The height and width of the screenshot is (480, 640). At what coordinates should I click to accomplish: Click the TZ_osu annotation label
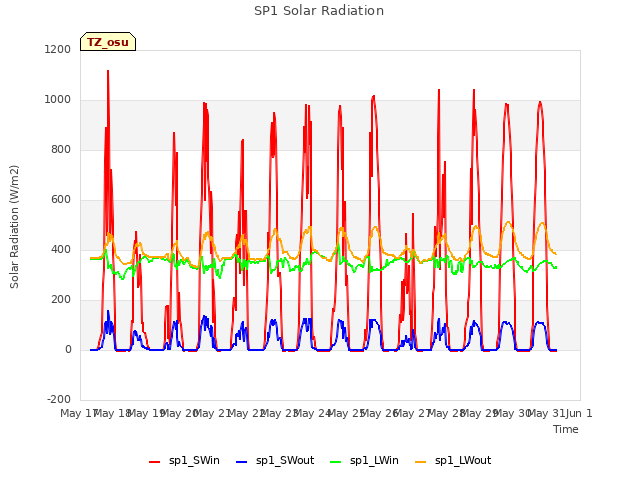(x=108, y=42)
